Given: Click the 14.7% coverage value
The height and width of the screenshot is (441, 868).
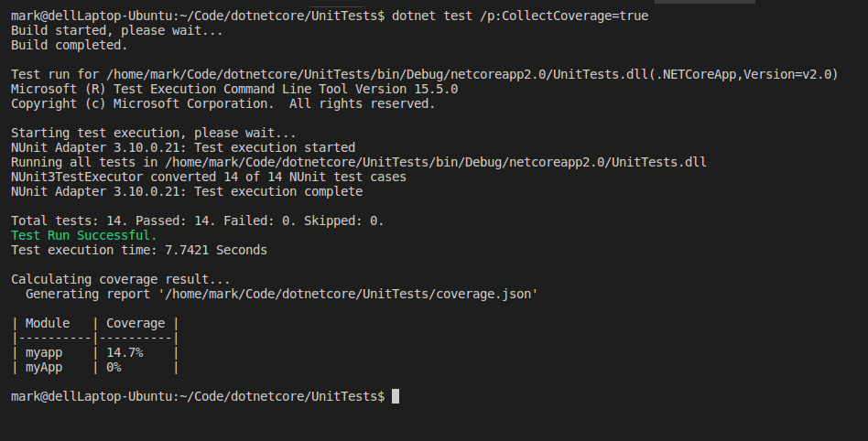Looking at the screenshot, I should coord(125,352).
